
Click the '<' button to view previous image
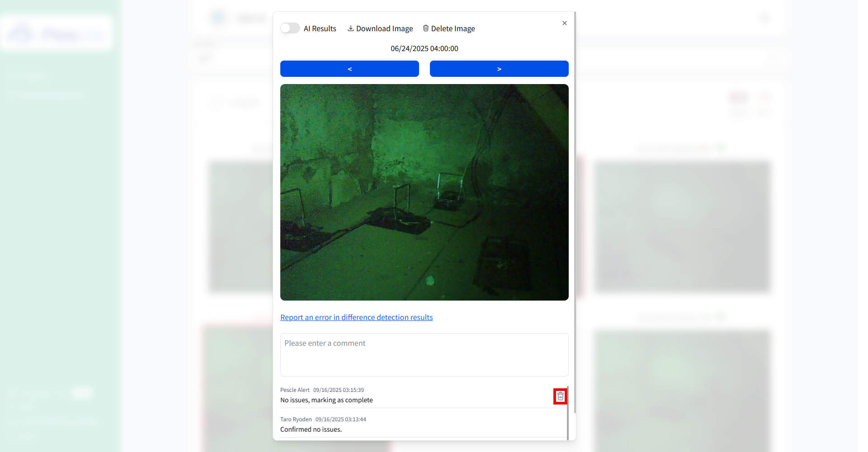349,69
